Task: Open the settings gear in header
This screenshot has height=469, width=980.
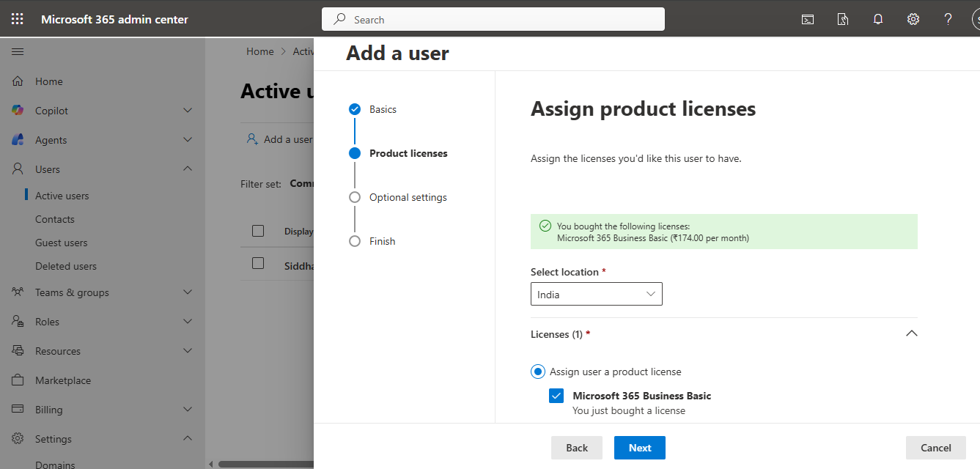Action: pyautogui.click(x=913, y=20)
